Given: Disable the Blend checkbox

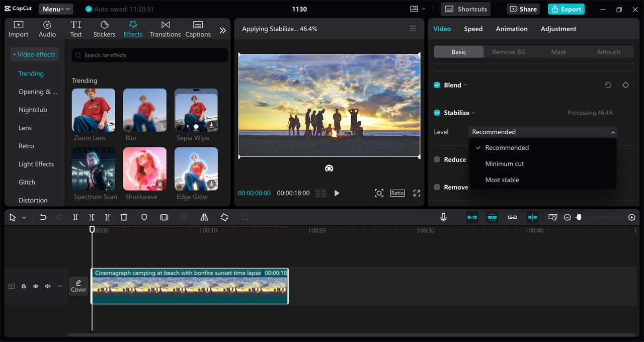Looking at the screenshot, I should 437,85.
